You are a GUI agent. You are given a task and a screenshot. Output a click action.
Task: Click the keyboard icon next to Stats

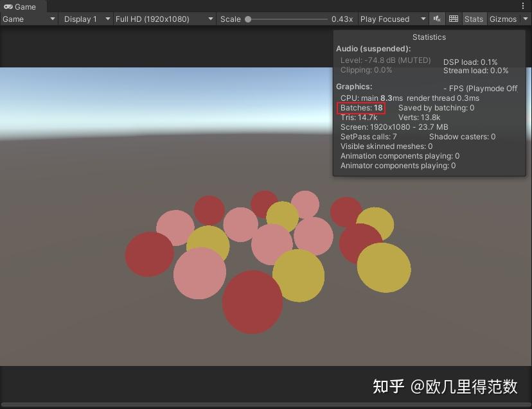pyautogui.click(x=454, y=19)
